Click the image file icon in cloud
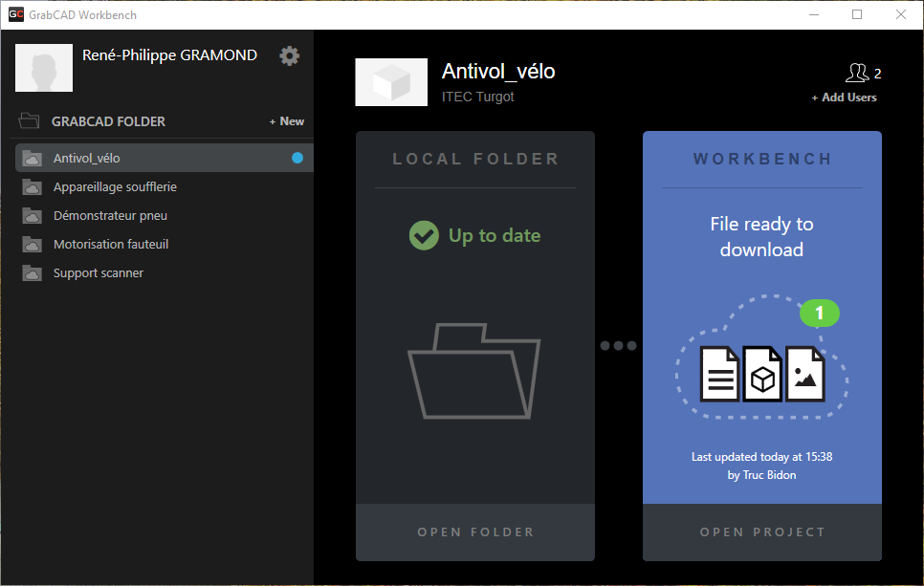 point(805,374)
